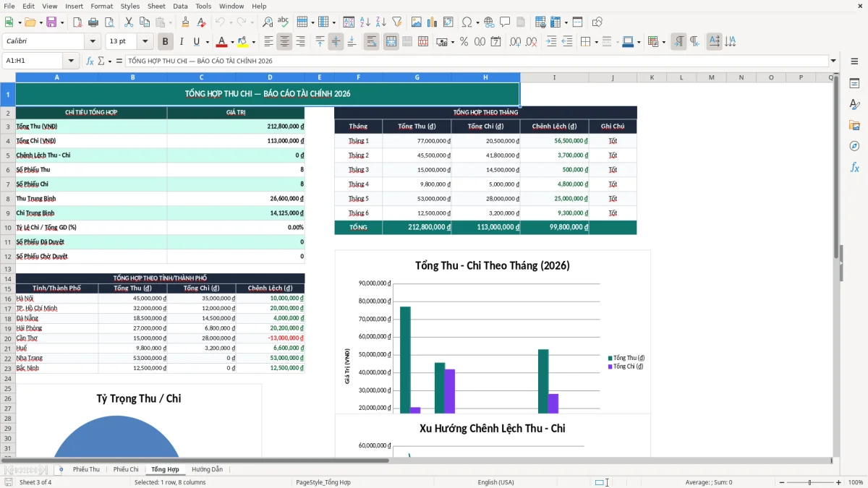The width and height of the screenshot is (868, 488).
Task: Apply yellow highlighting color swatch
Action: 243,42
